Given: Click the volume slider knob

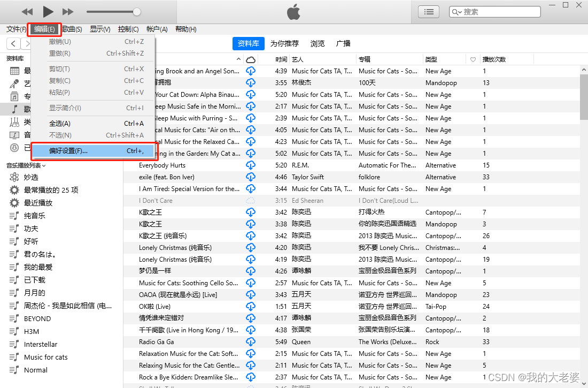Looking at the screenshot, I should 137,12.
